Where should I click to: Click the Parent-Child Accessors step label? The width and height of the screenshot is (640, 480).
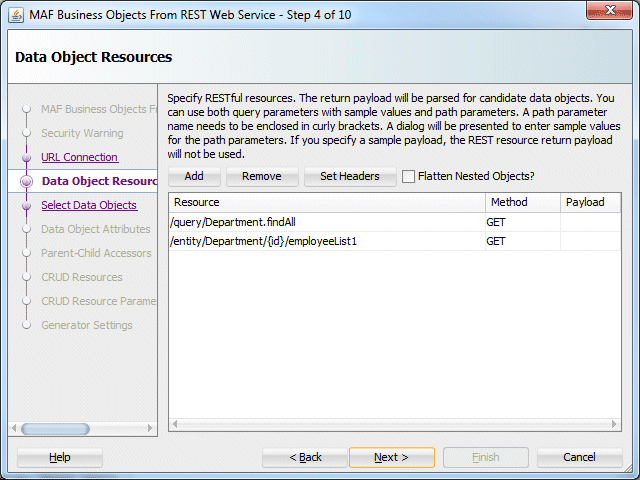coord(96,253)
